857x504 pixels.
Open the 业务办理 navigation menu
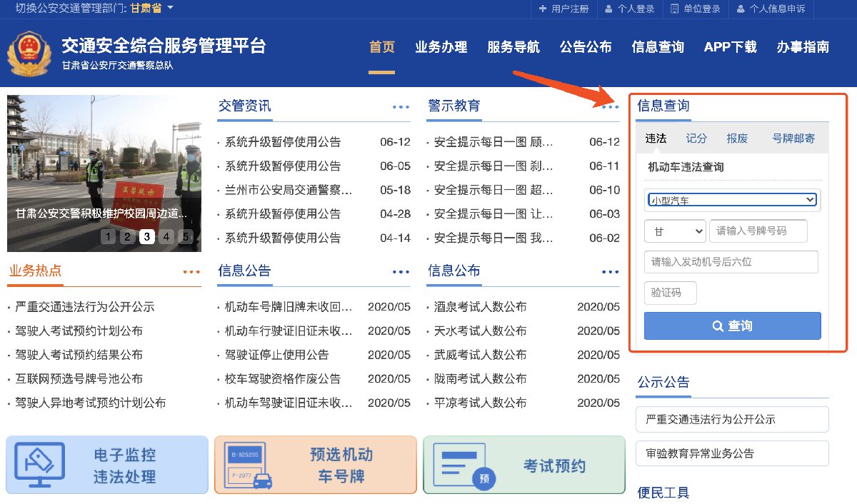(441, 47)
